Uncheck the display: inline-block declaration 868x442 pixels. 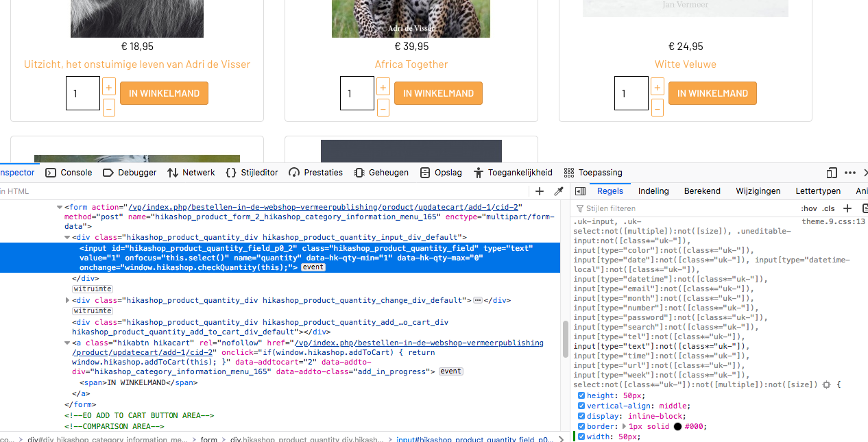click(581, 416)
